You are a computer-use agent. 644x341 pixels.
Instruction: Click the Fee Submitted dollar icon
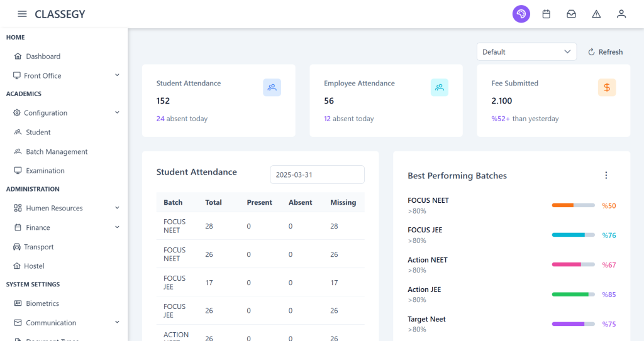[606, 88]
